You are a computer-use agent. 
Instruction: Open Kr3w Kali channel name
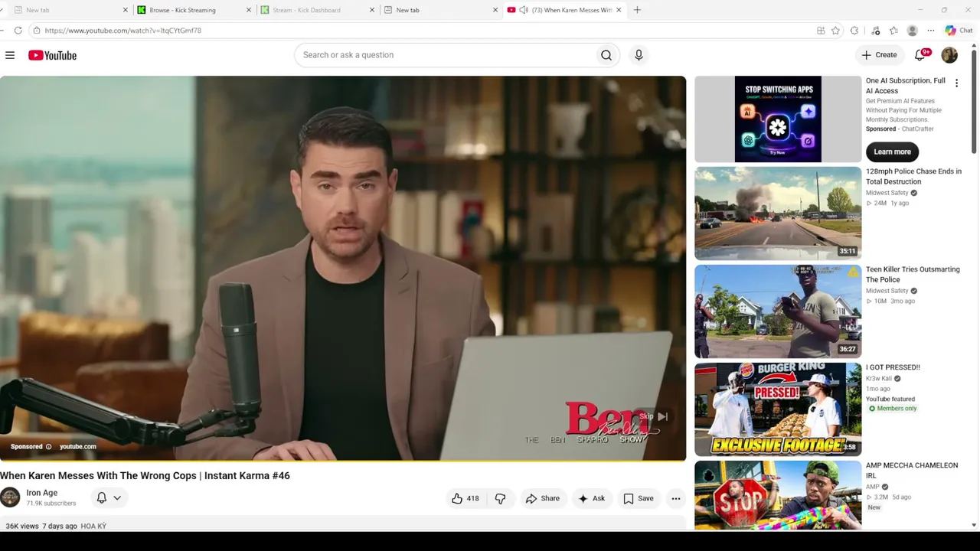[879, 378]
